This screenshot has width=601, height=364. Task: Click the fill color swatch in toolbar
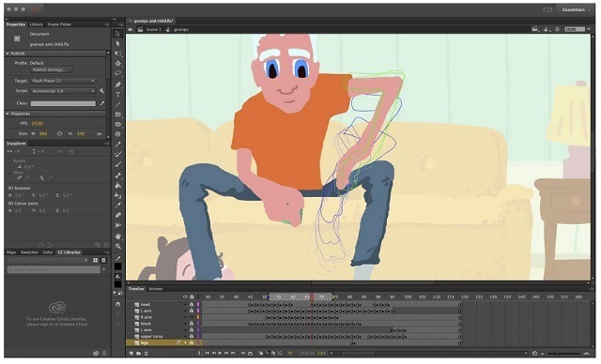pyautogui.click(x=118, y=284)
